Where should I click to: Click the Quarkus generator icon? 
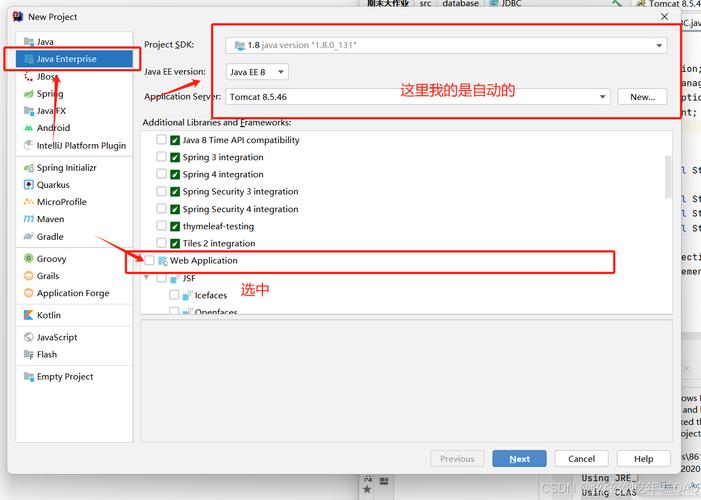[28, 185]
